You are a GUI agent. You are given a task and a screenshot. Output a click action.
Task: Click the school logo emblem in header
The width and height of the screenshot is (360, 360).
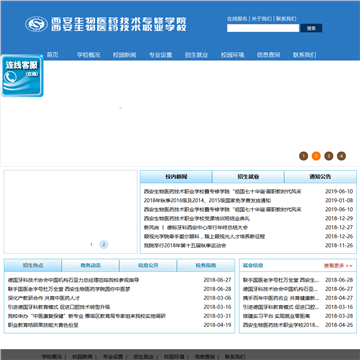(x=36, y=24)
